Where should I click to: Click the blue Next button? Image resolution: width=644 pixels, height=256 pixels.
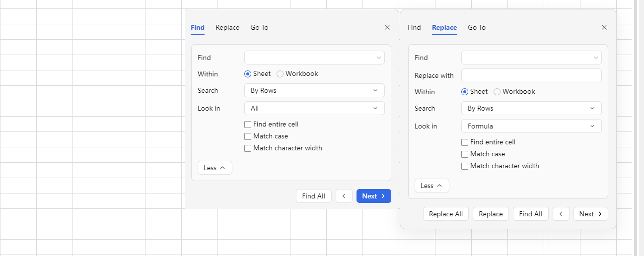pos(374,196)
